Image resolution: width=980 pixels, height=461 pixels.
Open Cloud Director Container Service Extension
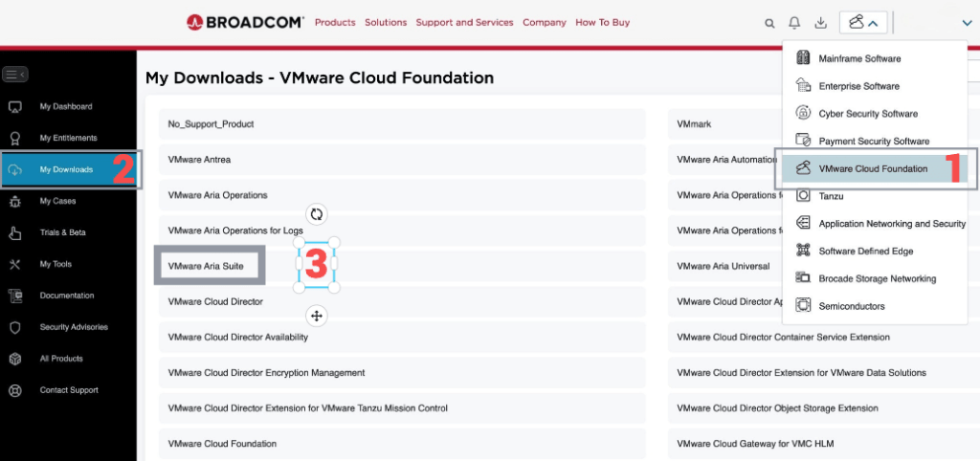[x=824, y=338]
